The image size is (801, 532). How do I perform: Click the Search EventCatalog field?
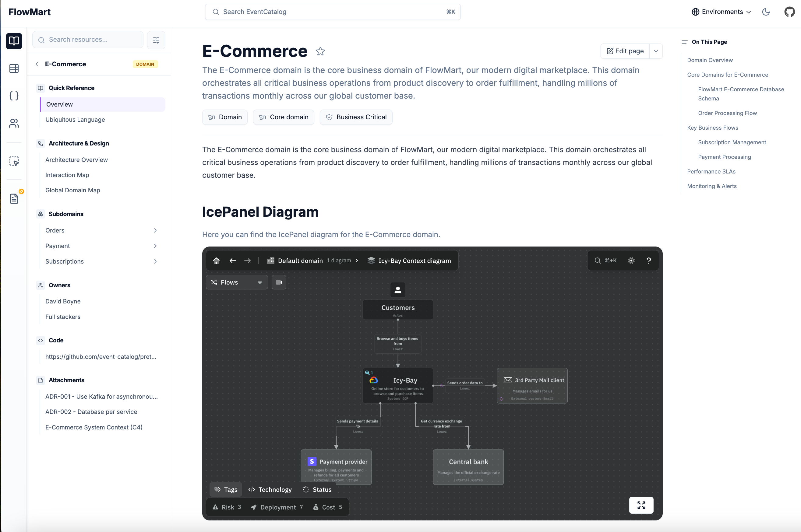(x=332, y=12)
